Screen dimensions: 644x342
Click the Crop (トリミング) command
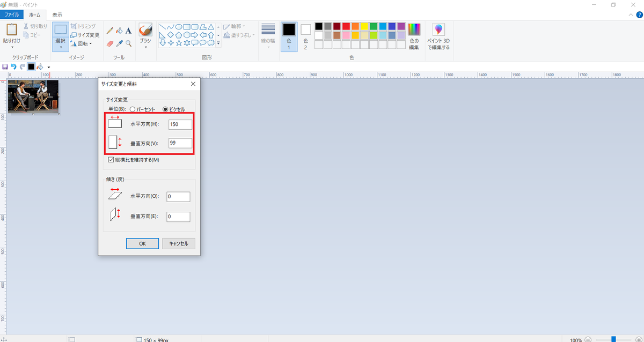(x=83, y=26)
